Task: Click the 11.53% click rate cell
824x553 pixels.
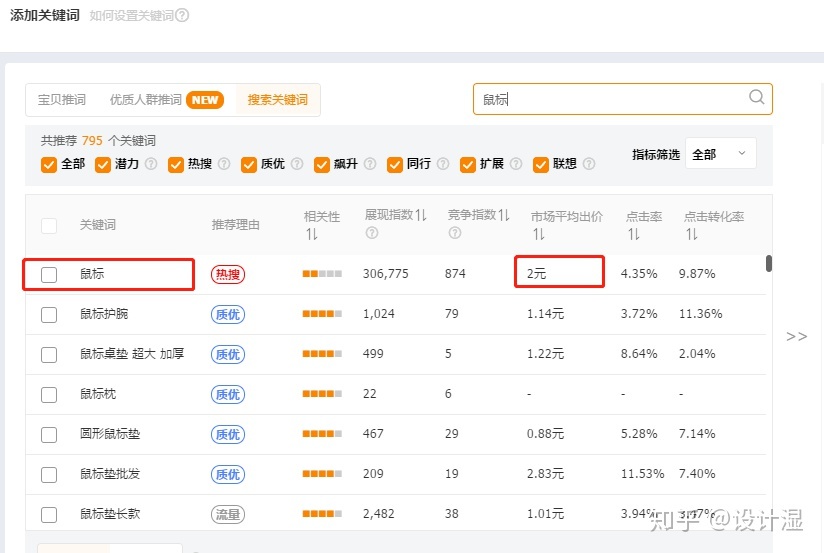Action: 642,474
